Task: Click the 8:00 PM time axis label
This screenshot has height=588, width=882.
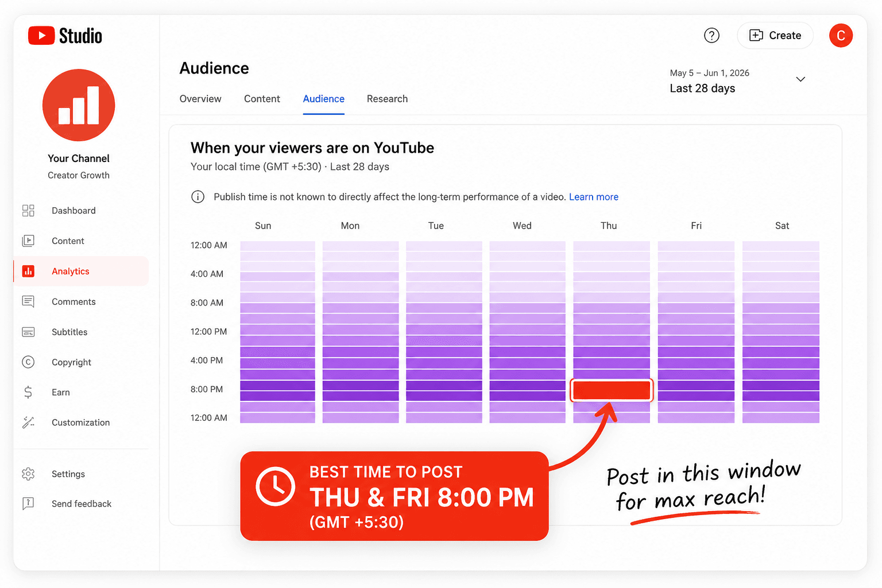Action: (207, 389)
